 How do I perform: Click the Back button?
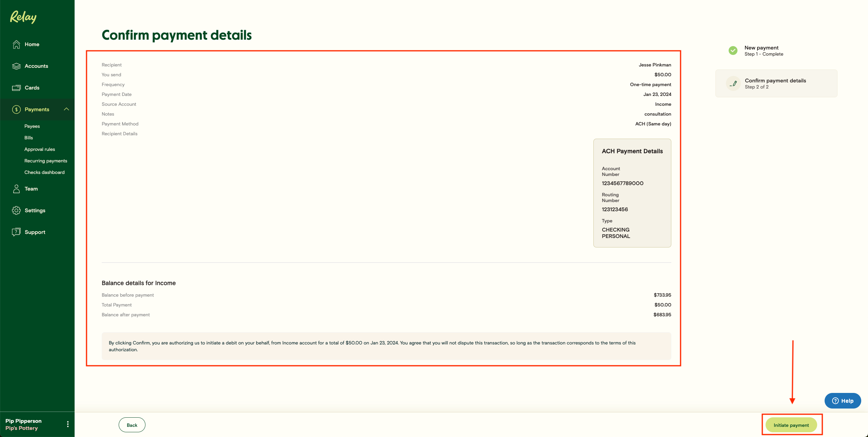tap(132, 425)
